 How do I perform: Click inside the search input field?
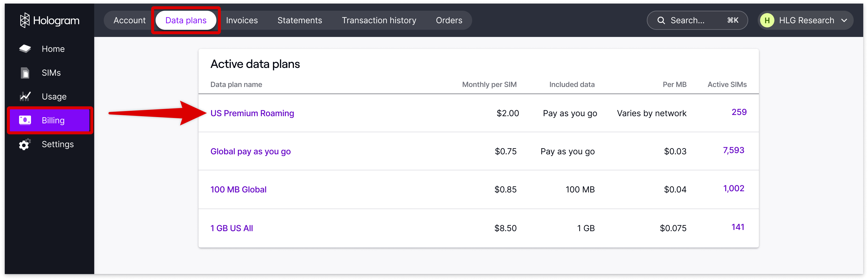click(694, 20)
